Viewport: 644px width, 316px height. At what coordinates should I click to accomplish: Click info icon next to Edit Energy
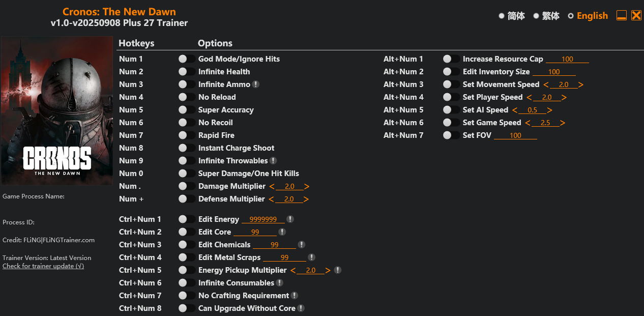tap(290, 219)
